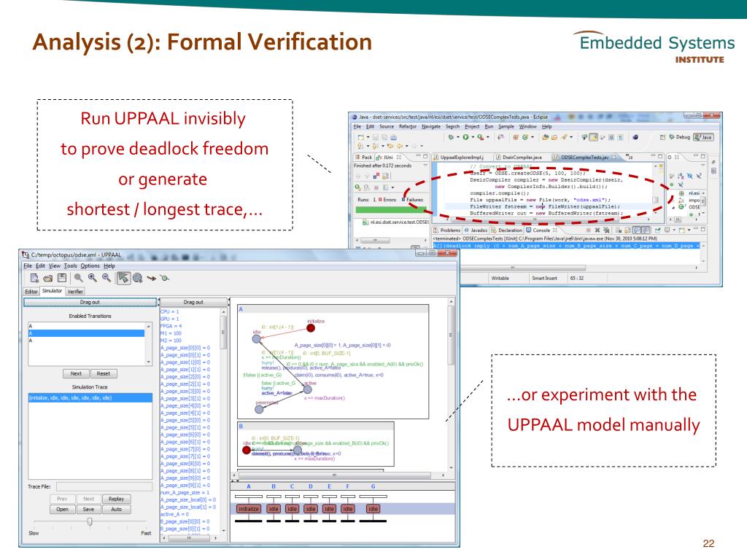Click Remove All Terminated Launches in Console toolbar
747x560 pixels.
pyautogui.click(x=606, y=230)
